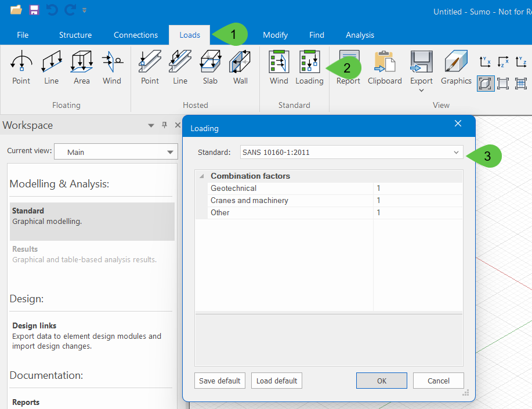Edit the Geotechnical factor value field
532x409 pixels.
pyautogui.click(x=418, y=189)
